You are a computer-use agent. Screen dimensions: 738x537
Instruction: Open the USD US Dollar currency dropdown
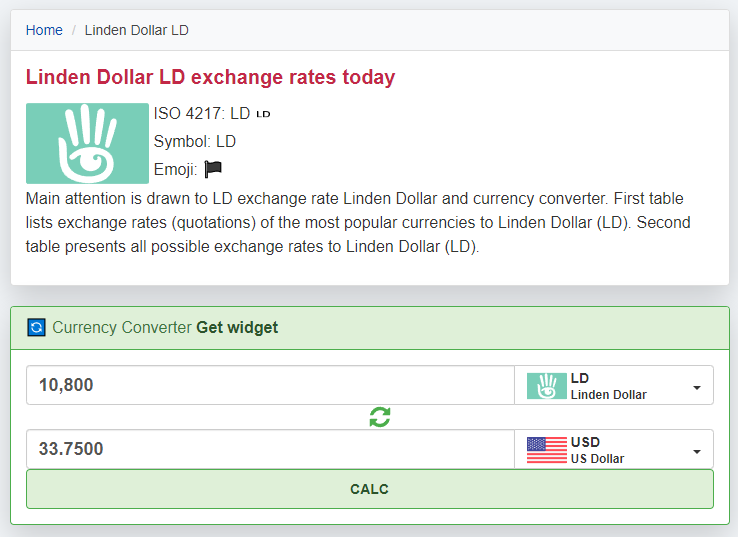614,449
